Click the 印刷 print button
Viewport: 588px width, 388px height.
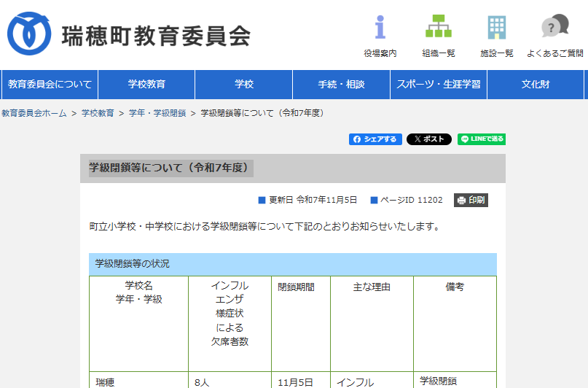(471, 200)
